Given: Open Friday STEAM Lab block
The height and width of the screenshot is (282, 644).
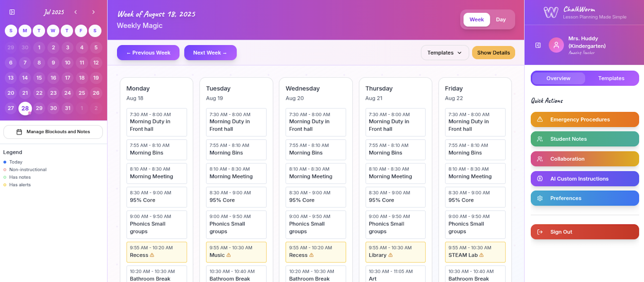Looking at the screenshot, I should coord(475,252).
